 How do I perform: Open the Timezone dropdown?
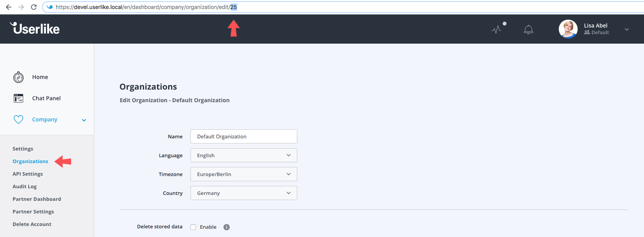243,174
